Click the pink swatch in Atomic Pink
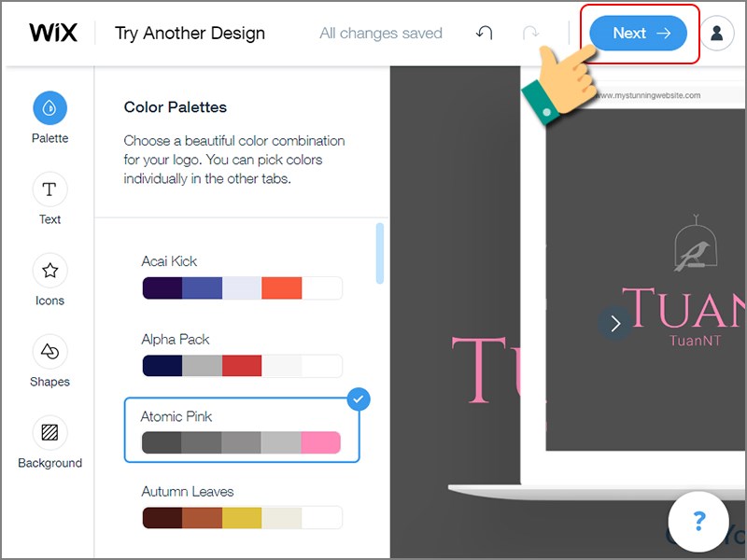Image resolution: width=747 pixels, height=560 pixels. coord(320,442)
